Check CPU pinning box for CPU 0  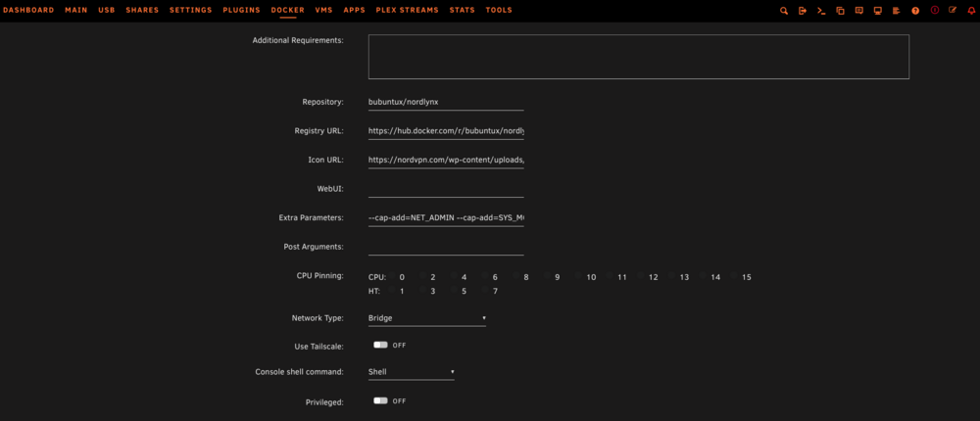[393, 277]
